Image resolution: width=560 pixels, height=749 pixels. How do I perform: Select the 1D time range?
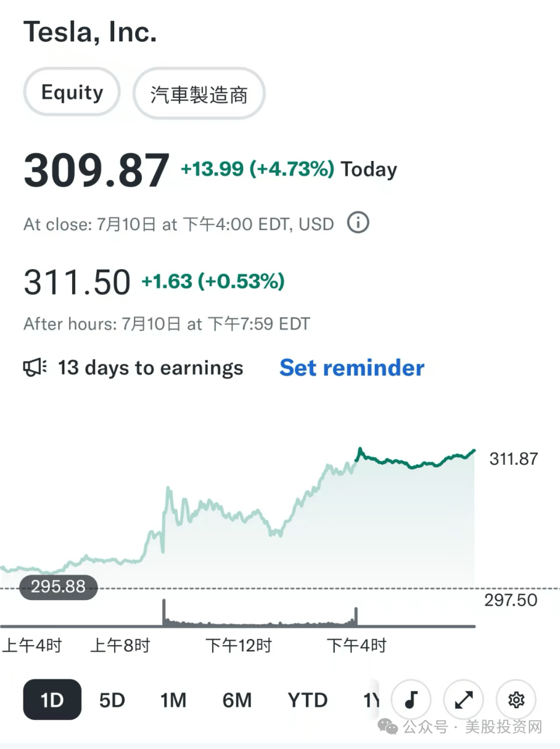pos(52,700)
